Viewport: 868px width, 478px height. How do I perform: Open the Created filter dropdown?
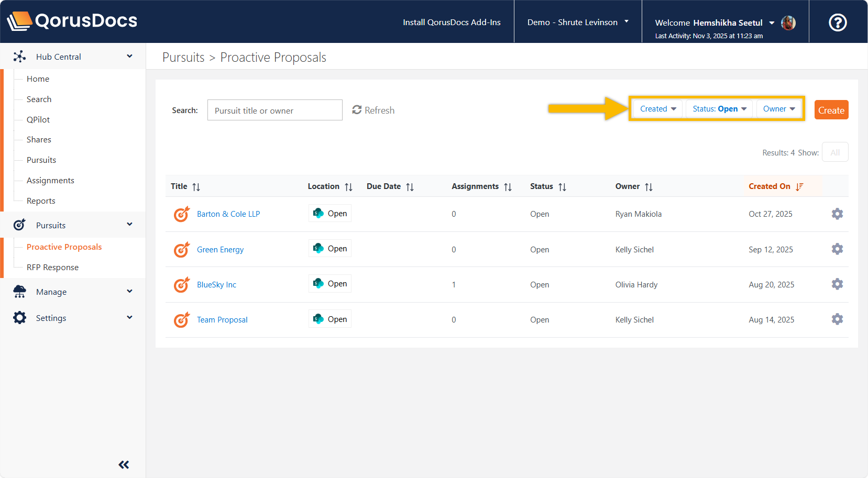[x=657, y=109]
